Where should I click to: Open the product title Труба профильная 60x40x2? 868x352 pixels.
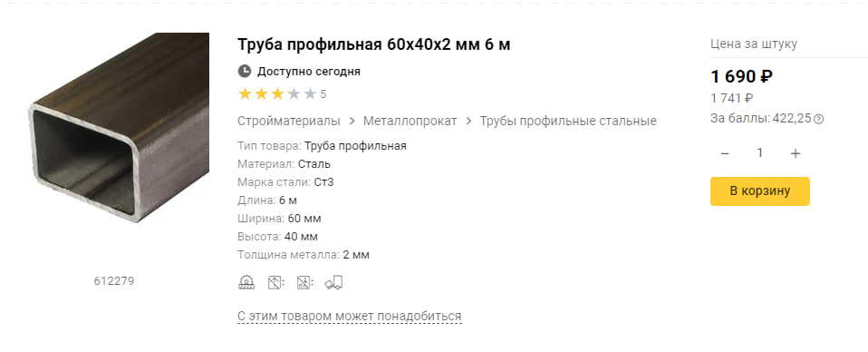click(x=373, y=44)
